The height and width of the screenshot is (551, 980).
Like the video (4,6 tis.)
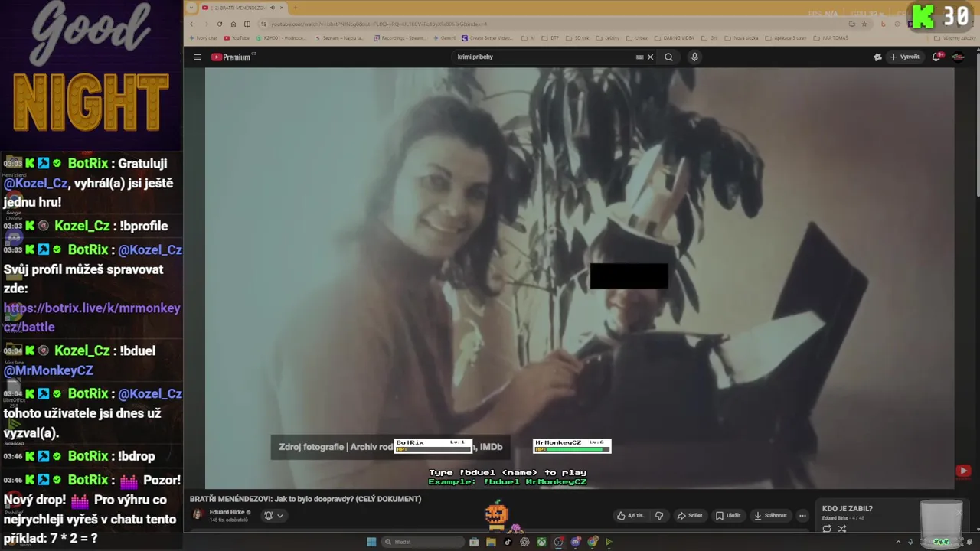631,516
